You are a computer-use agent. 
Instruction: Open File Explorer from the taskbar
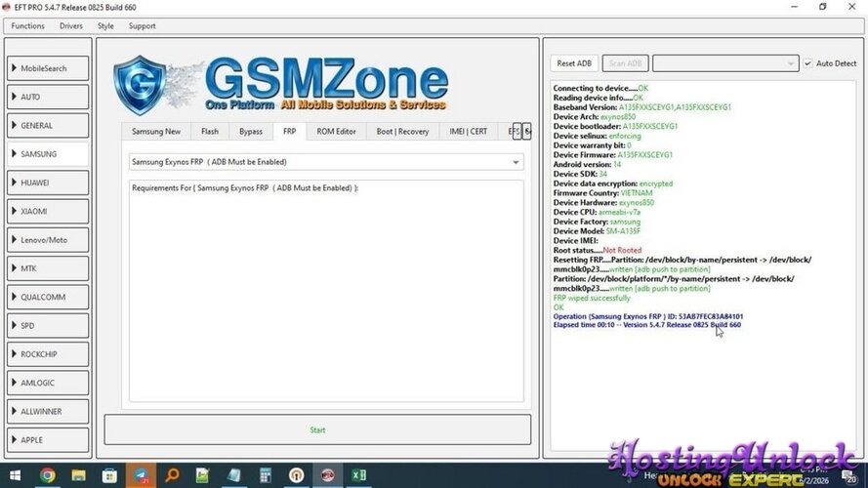78,475
